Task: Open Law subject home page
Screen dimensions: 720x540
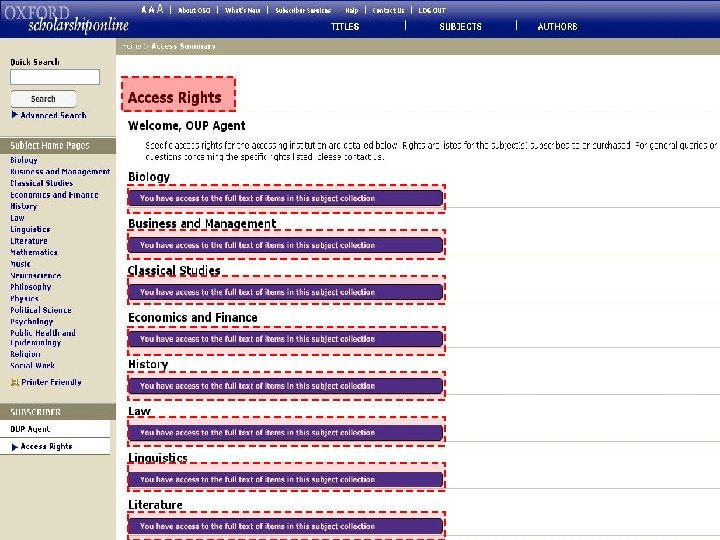Action: click(17, 218)
